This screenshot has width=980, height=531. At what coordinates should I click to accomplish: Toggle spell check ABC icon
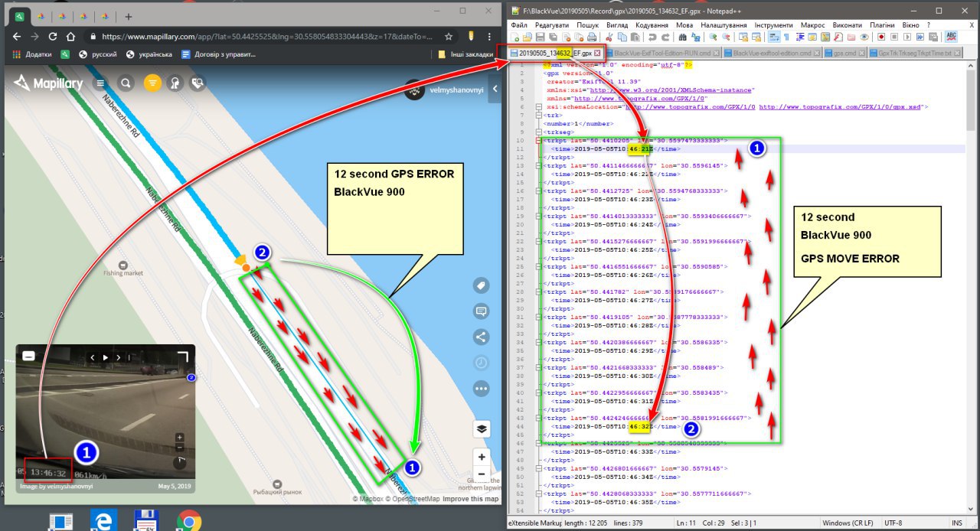(952, 37)
